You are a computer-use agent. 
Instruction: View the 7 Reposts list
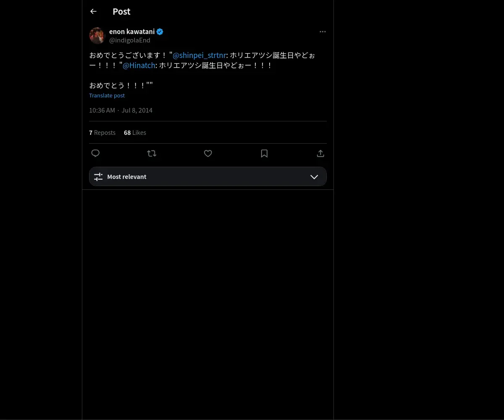coord(102,133)
